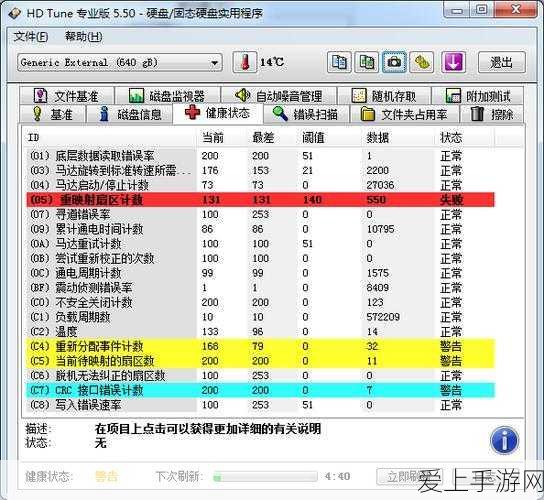Select the yellow (C5) 当前待映射的扇区数 row
This screenshot has height=500, width=544.
tap(261, 361)
